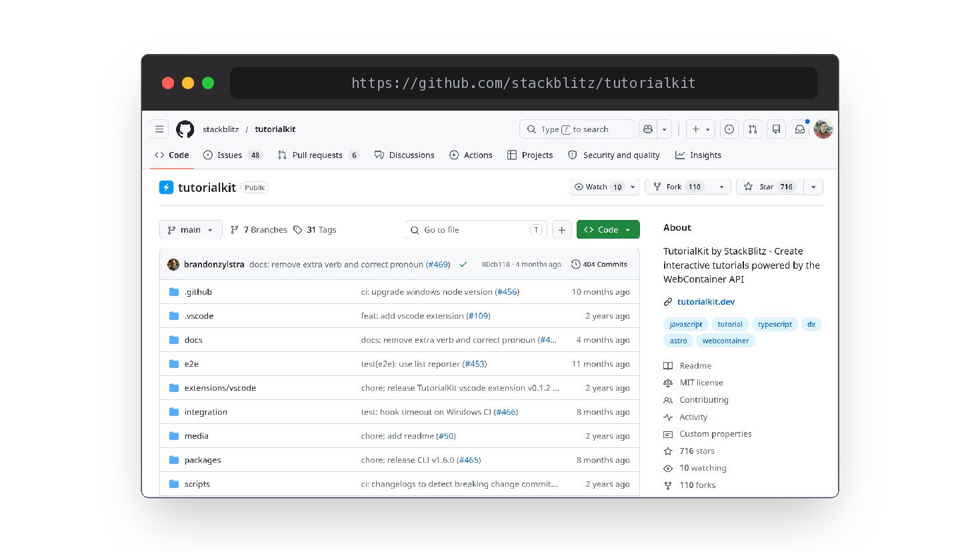Expand the Fork options dropdown arrow
This screenshot has height=552, width=980.
(x=721, y=187)
